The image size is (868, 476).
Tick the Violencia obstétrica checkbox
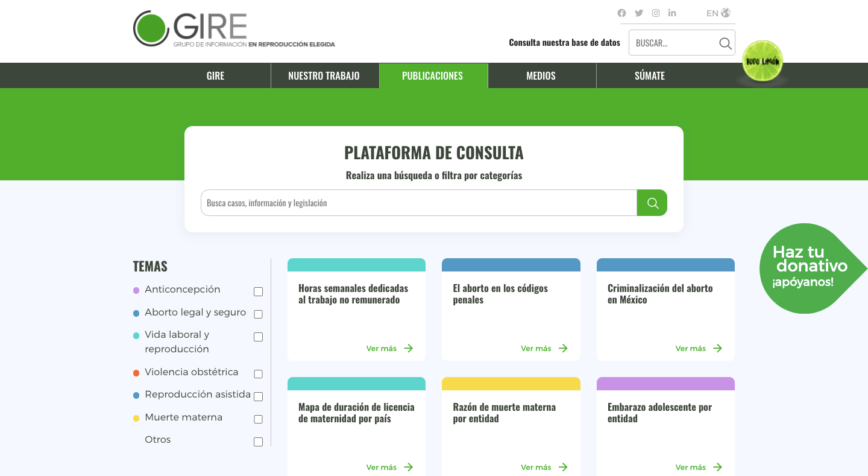[x=258, y=374]
